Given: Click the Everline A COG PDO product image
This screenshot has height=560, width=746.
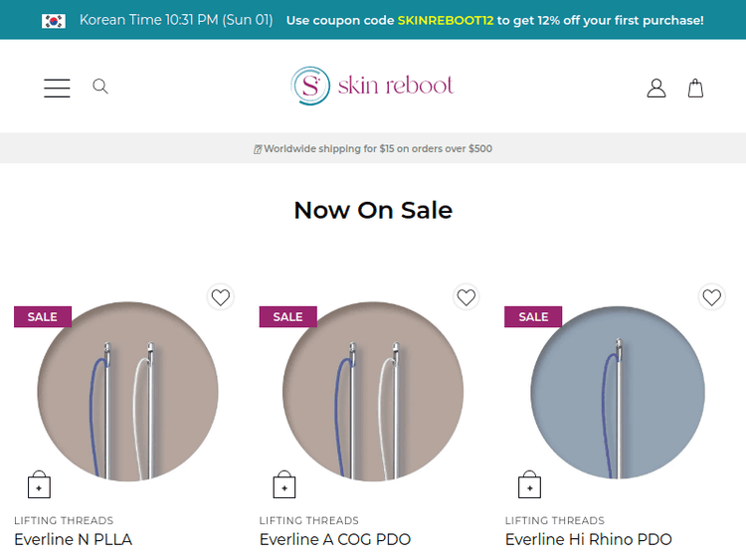Looking at the screenshot, I should (373, 392).
